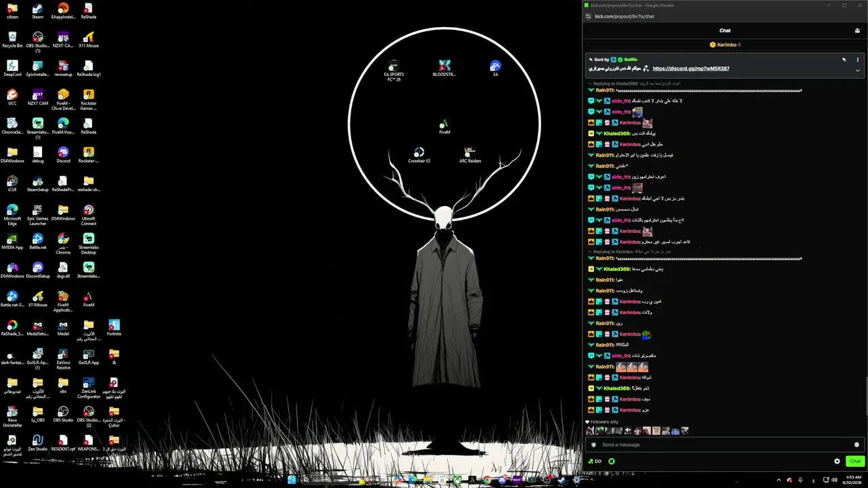Viewport: 868px width, 488px height.
Task: Click the green dots and infinity icon
Action: click(595, 462)
